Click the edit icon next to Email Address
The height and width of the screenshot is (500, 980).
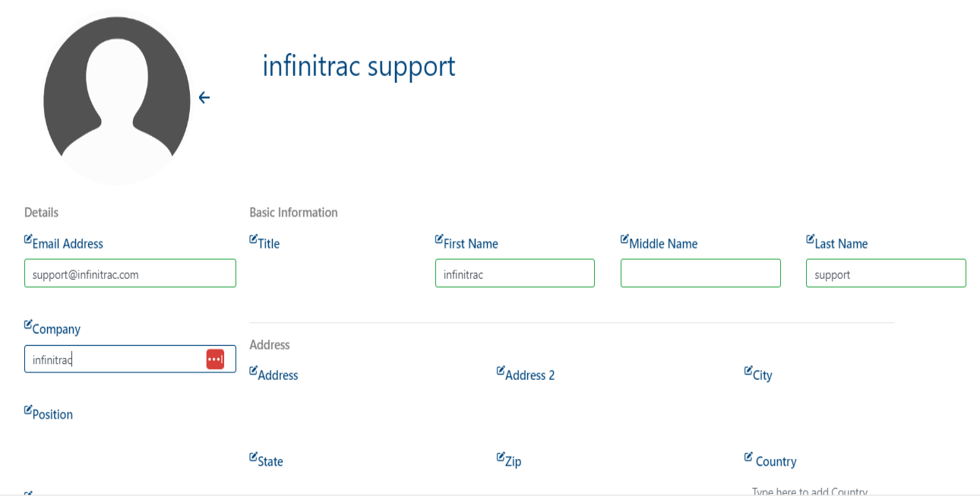coord(28,239)
